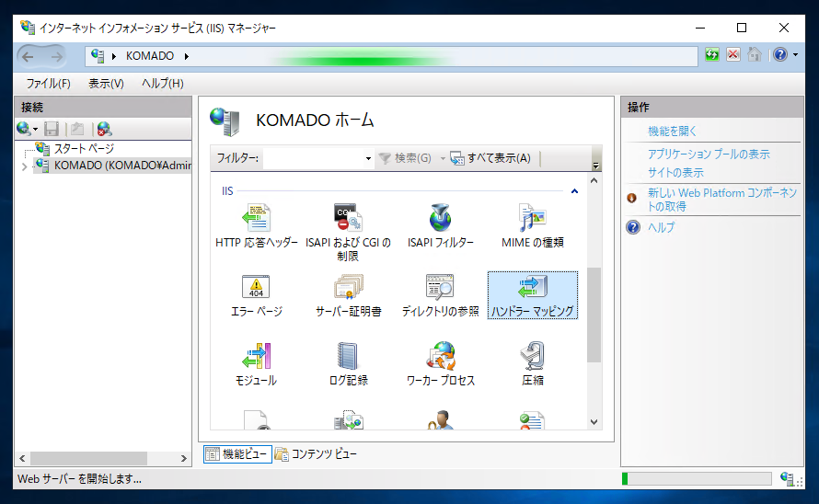
Task: Click scroll up arrow in feature list
Action: pos(594,180)
